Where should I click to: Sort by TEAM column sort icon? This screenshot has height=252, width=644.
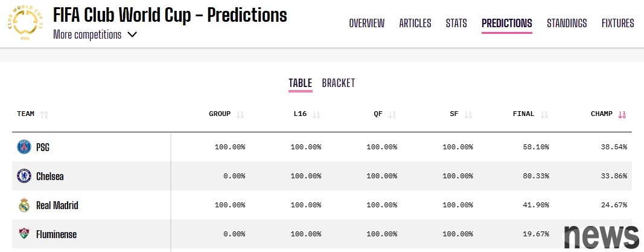(44, 114)
